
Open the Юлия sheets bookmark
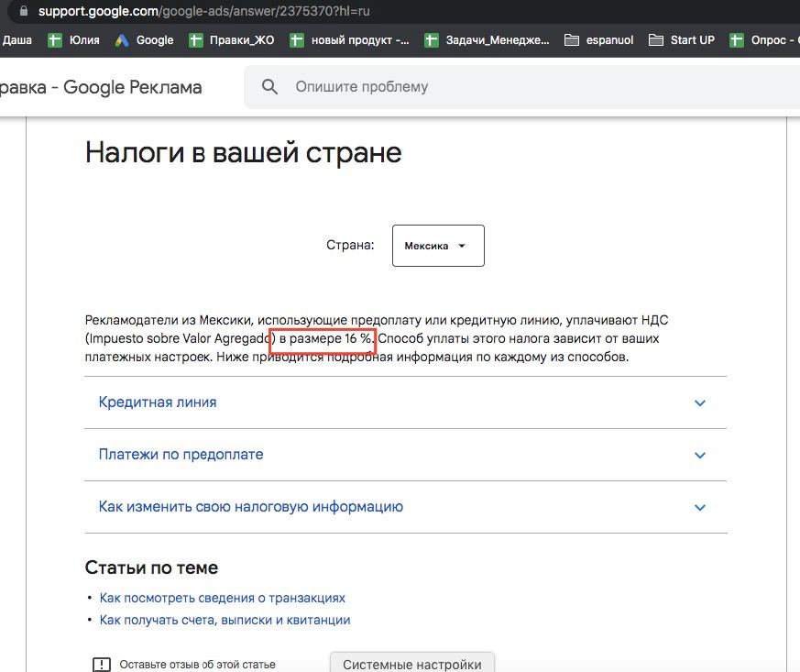tap(73, 40)
